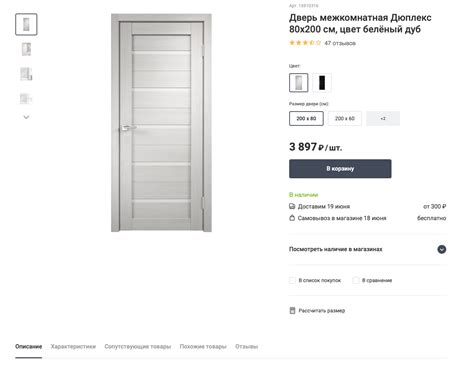
Task: Open the 47 отзывов reviews link
Action: tap(340, 43)
